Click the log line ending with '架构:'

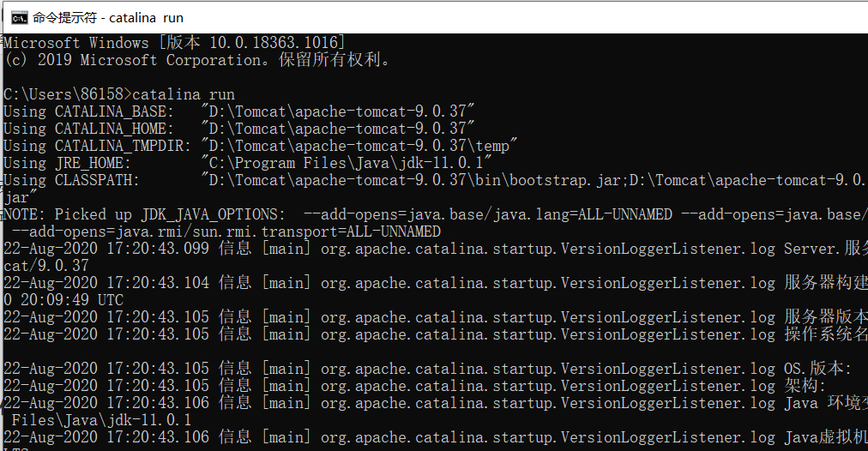(x=415, y=386)
